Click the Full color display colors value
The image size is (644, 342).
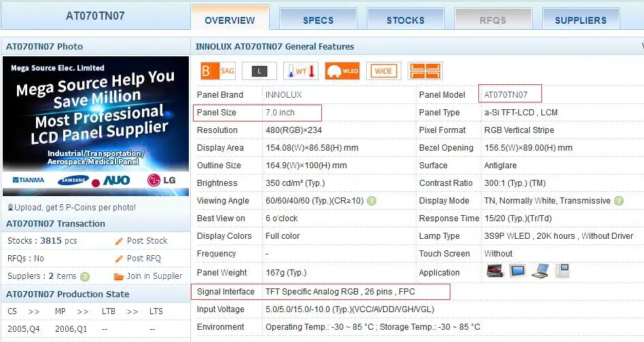283,235
